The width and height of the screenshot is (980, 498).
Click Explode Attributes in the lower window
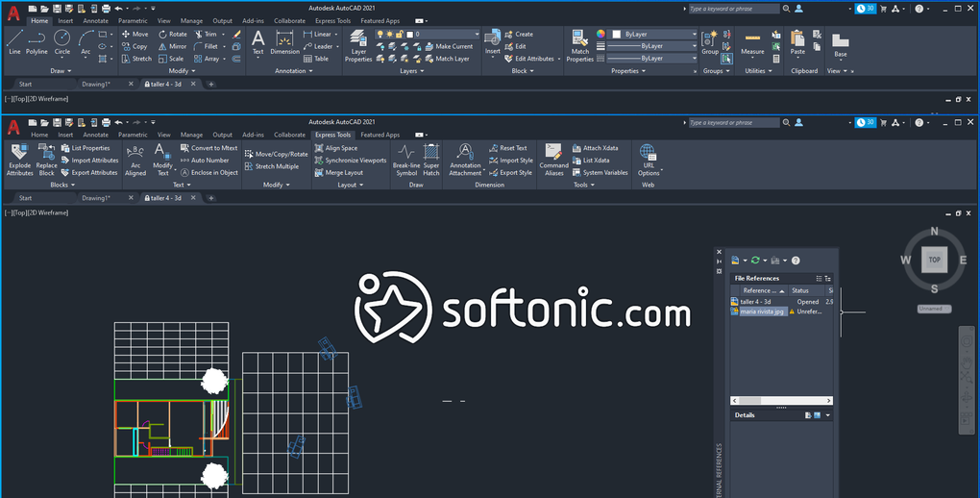[19, 161]
